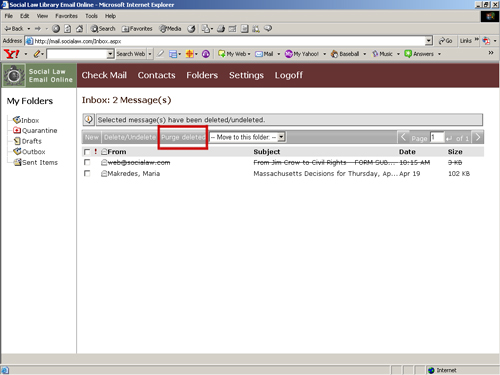Click the Yahoo Mail toolbar button
Screen dimensions: 500x375
(x=264, y=54)
